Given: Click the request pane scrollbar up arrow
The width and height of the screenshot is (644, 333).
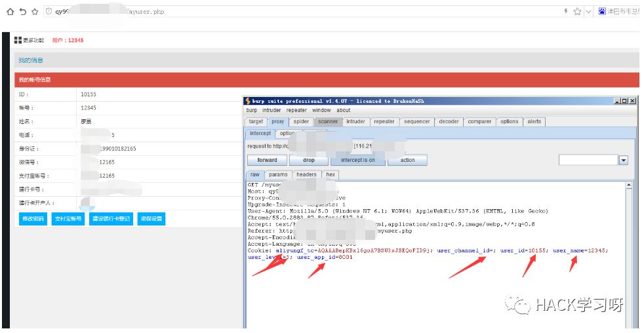Looking at the screenshot, I should pos(629,186).
